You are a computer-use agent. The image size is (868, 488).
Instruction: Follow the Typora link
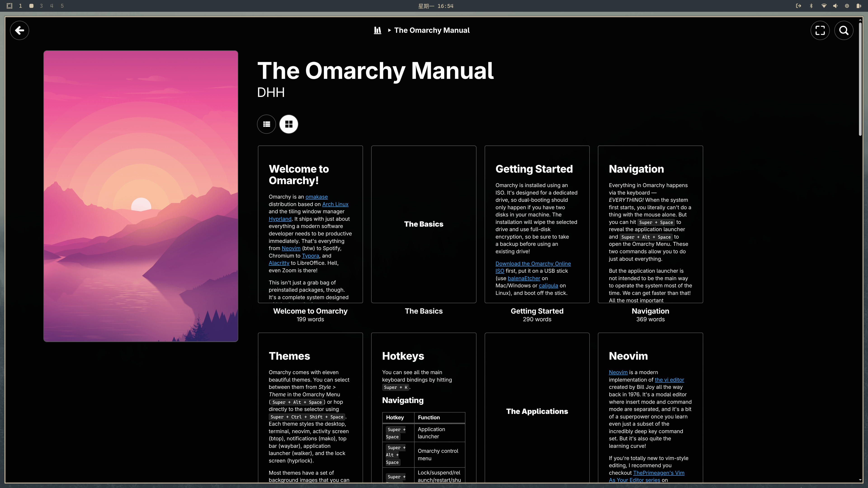pyautogui.click(x=310, y=256)
